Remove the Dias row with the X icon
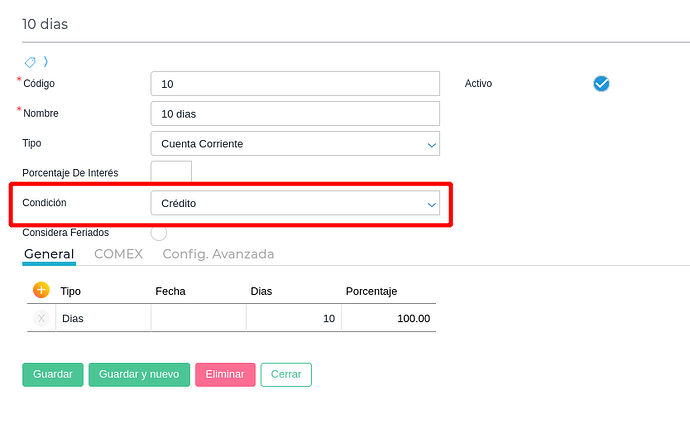 tap(41, 318)
